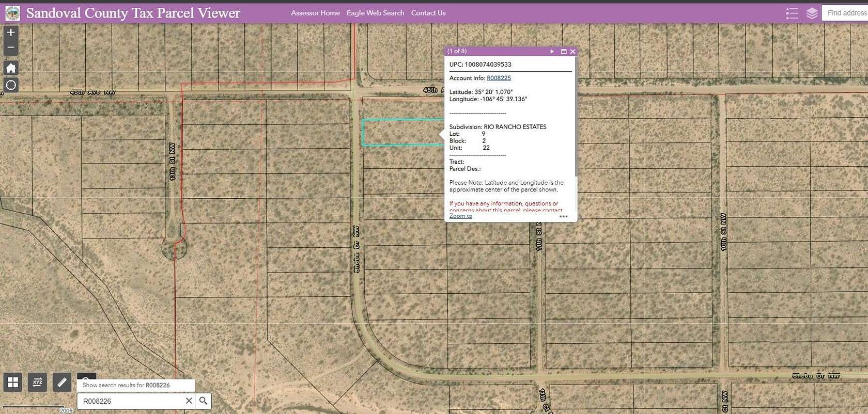Zoom out the map with minus button
The width and height of the screenshot is (868, 414).
point(11,47)
